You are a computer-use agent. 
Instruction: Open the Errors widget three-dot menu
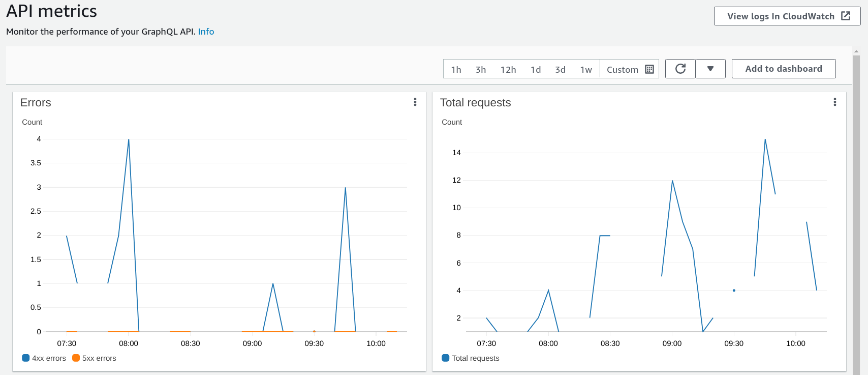click(x=415, y=102)
